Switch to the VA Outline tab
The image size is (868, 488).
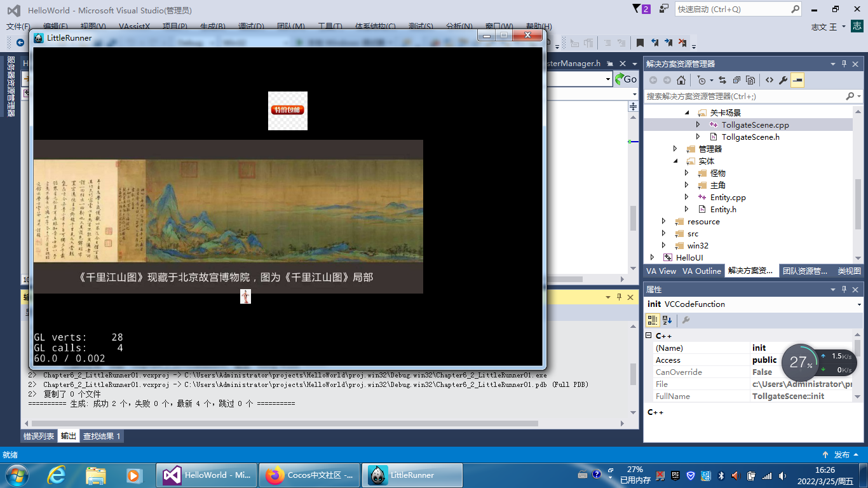tap(702, 271)
